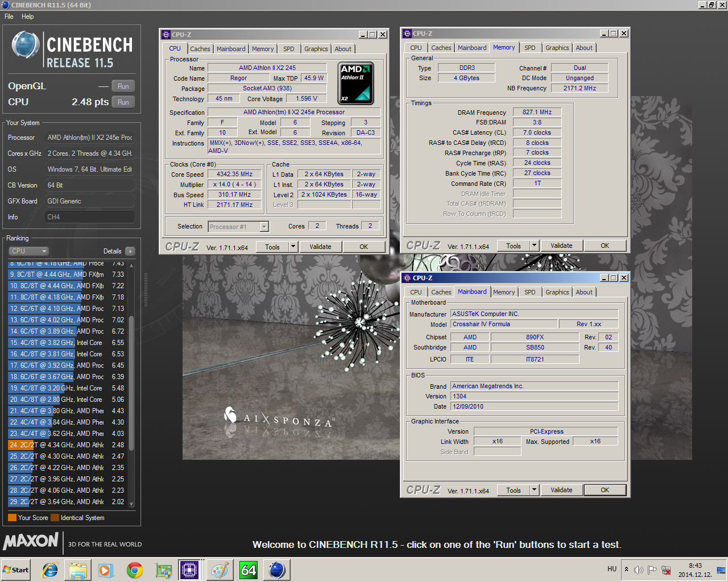
Task: Open Tools dropdown arrow in CPU window
Action: coord(293,247)
